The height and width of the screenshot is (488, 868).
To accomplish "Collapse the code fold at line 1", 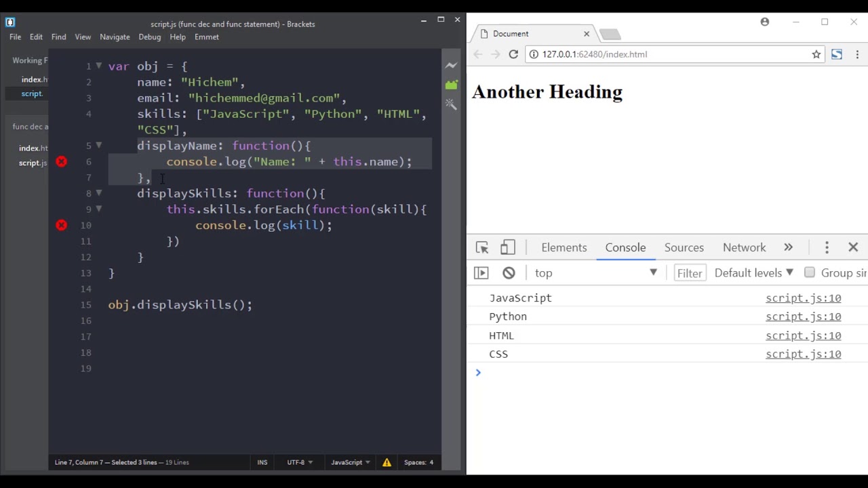I will coord(98,66).
